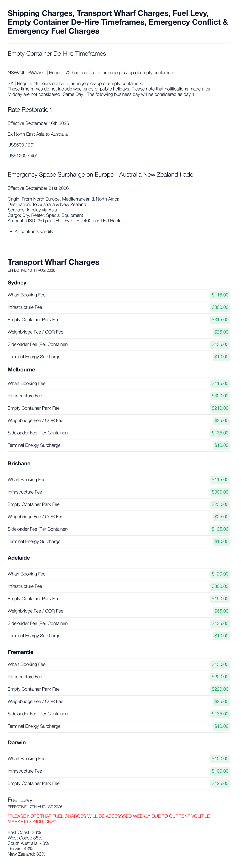The width and height of the screenshot is (247, 868).
Task: Click the Melbourne city subheading
Action: 22,370
